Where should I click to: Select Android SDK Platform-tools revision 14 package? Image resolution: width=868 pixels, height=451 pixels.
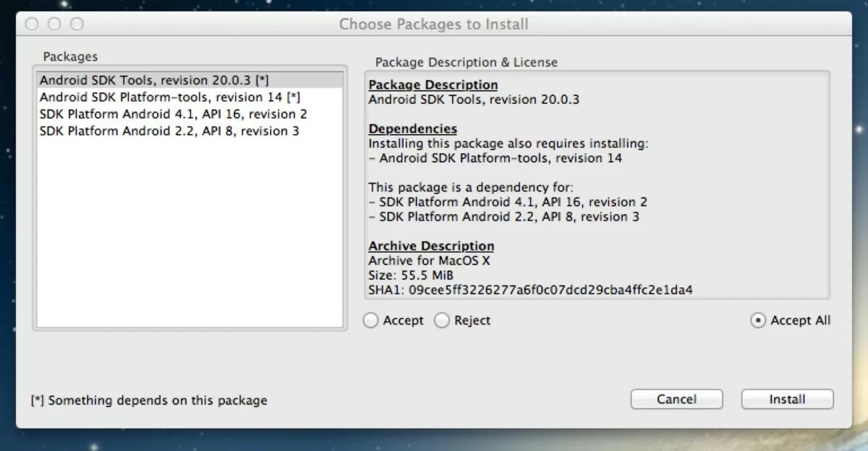pyautogui.click(x=190, y=97)
